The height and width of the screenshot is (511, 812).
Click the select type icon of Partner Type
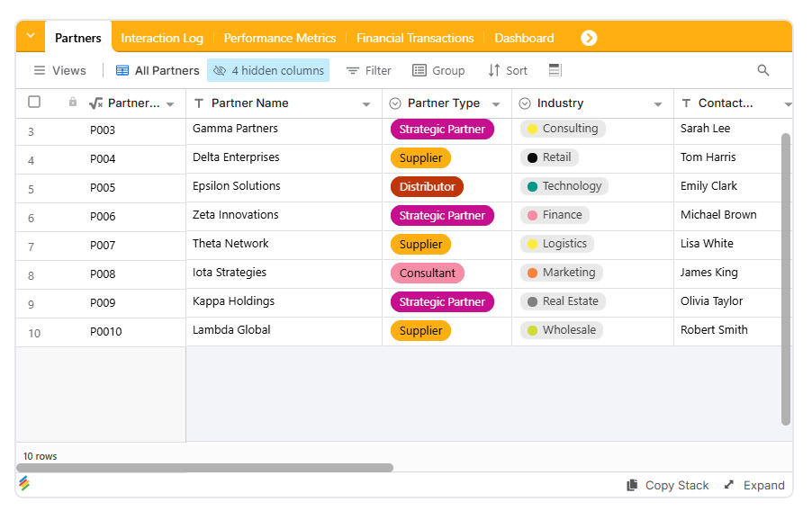click(395, 103)
